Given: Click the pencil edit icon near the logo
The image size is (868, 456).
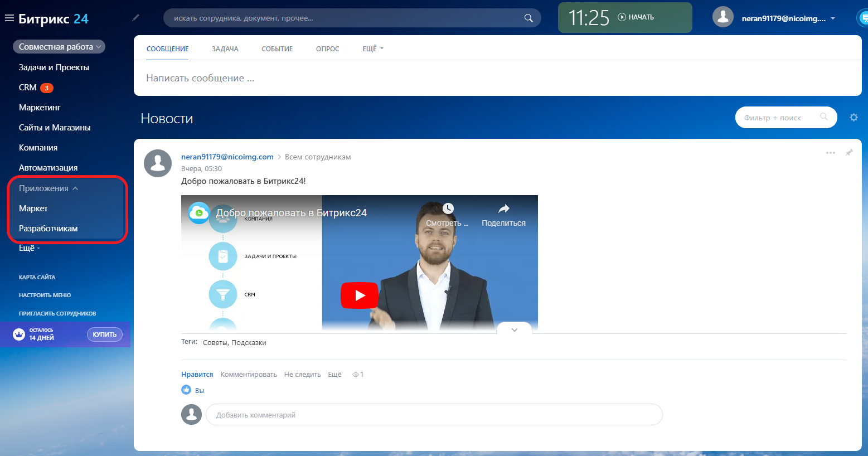Looking at the screenshot, I should [x=135, y=18].
